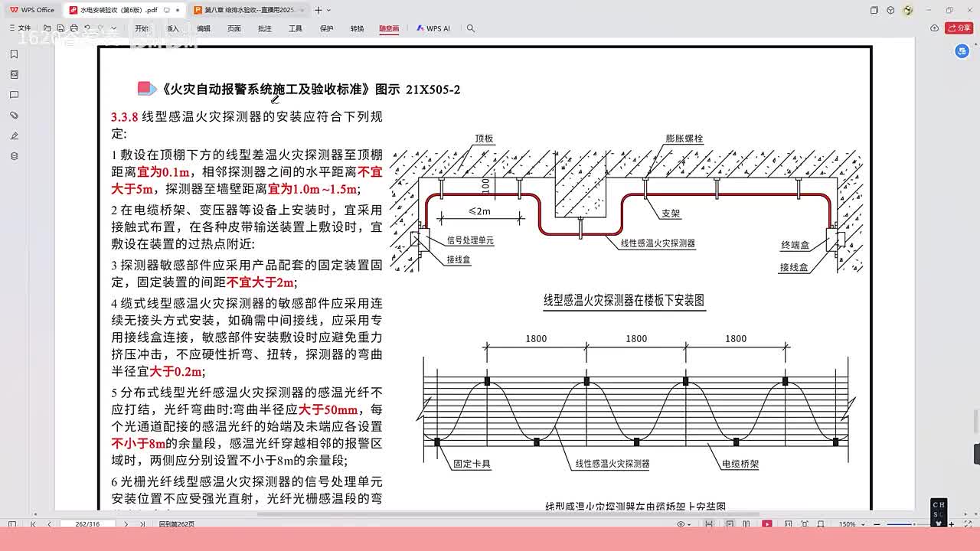Click the monitor icon on the PDF tab
This screenshot has height=551, width=980.
(x=167, y=10)
